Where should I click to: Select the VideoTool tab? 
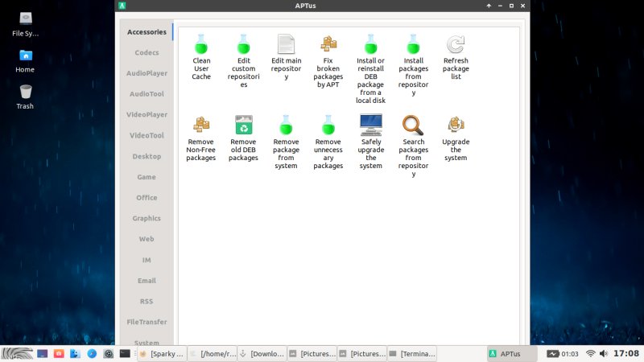click(147, 135)
